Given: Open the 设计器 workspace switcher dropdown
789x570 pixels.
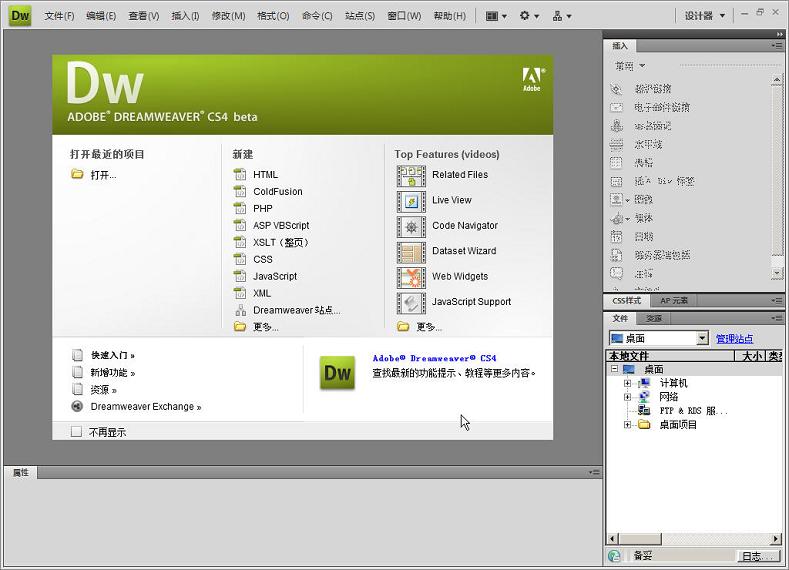Looking at the screenshot, I should click(704, 16).
